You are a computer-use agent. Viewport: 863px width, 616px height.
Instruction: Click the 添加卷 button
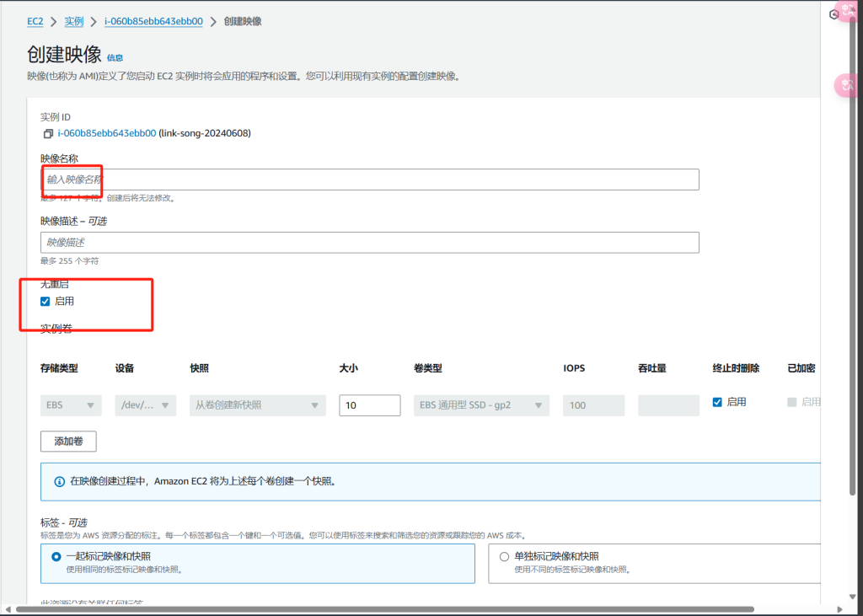pyautogui.click(x=68, y=442)
